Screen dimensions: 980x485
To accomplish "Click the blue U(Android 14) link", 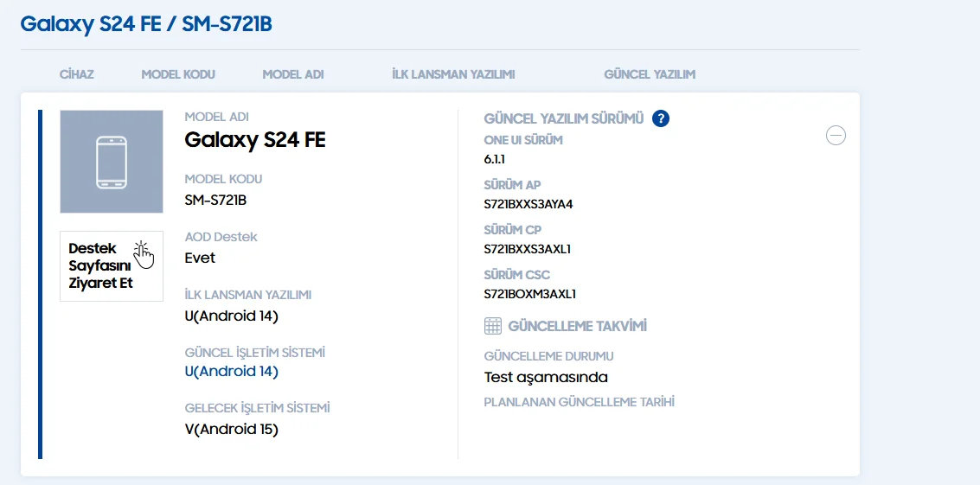I will [x=231, y=371].
